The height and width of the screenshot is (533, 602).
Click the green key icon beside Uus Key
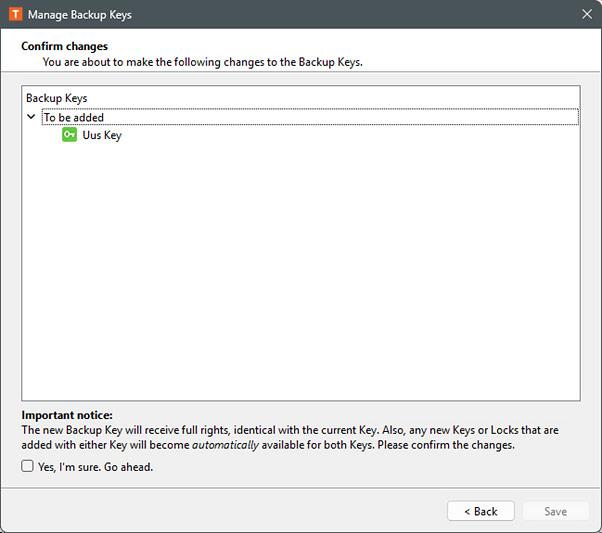[x=69, y=135]
